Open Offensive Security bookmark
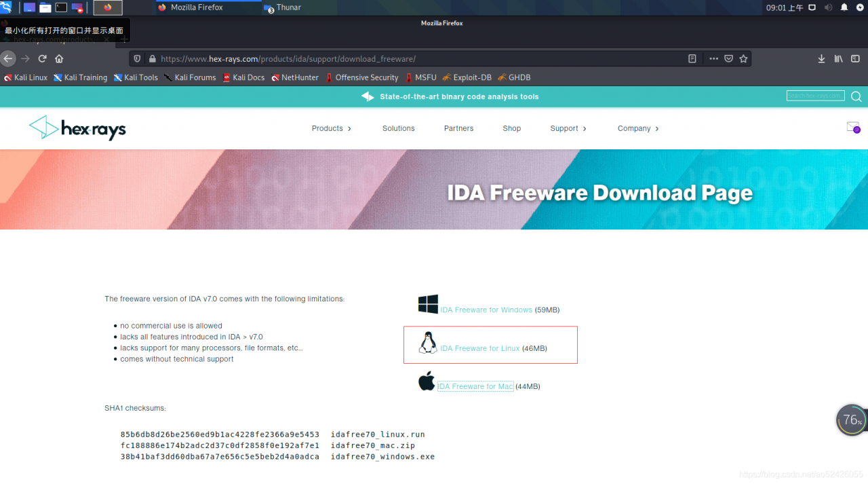868x484 pixels. pos(361,77)
